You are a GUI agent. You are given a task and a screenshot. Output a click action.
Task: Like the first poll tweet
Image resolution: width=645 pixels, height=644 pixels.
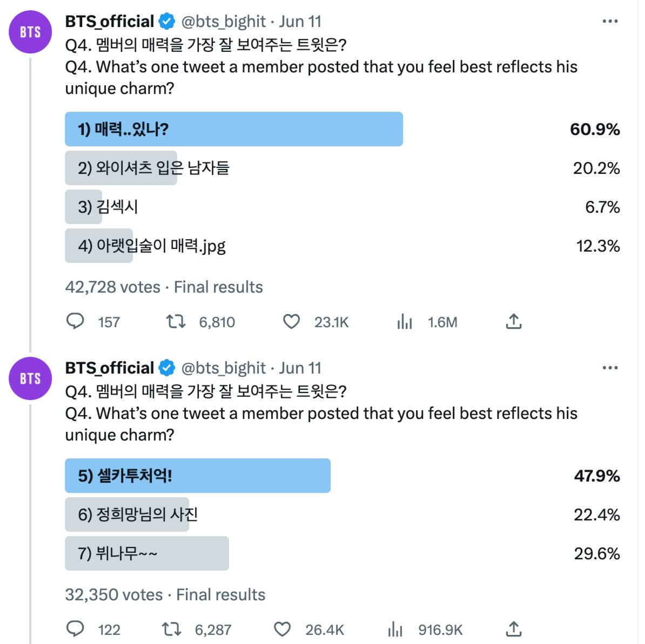click(291, 322)
